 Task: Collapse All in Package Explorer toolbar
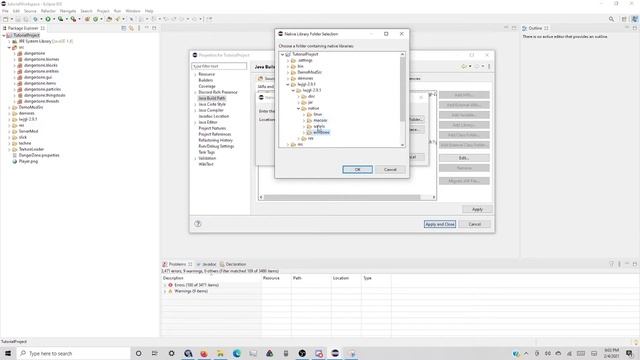(124, 28)
